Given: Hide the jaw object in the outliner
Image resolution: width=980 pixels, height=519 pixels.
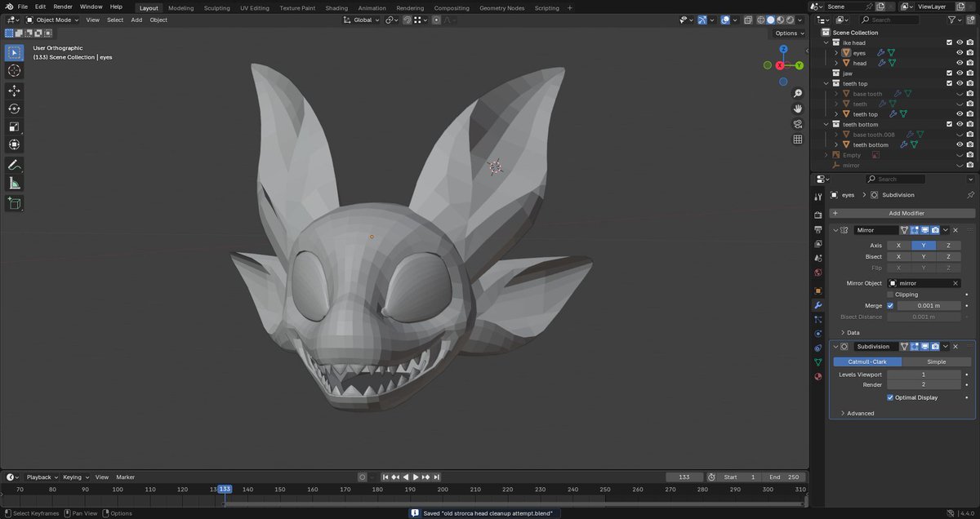Looking at the screenshot, I should [x=959, y=73].
